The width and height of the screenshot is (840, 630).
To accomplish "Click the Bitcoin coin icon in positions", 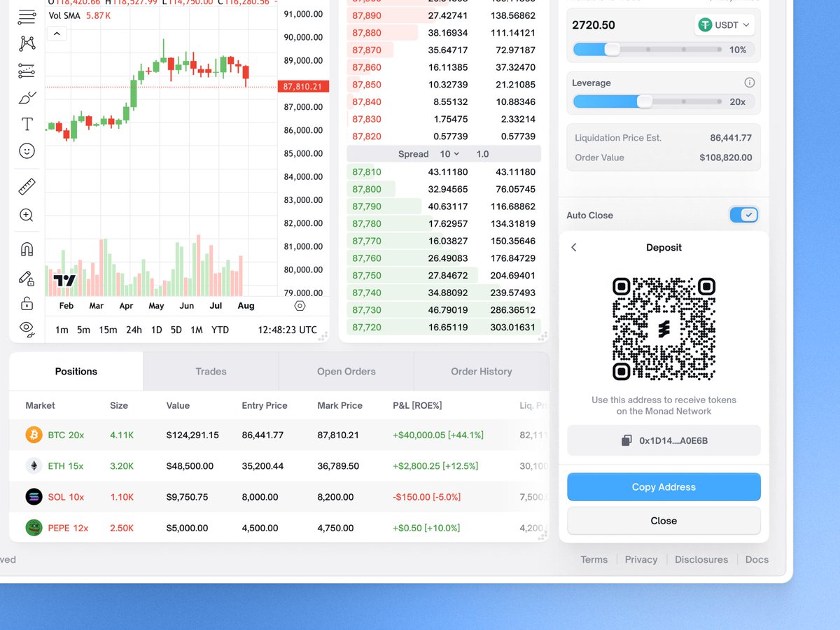I will click(34, 435).
